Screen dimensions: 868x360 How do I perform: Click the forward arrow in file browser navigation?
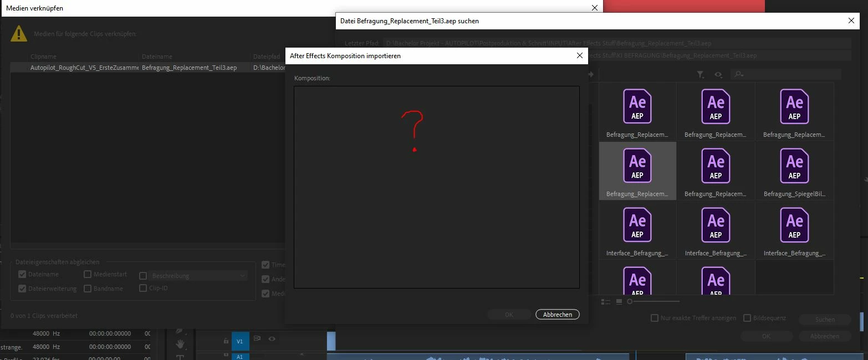pyautogui.click(x=591, y=74)
